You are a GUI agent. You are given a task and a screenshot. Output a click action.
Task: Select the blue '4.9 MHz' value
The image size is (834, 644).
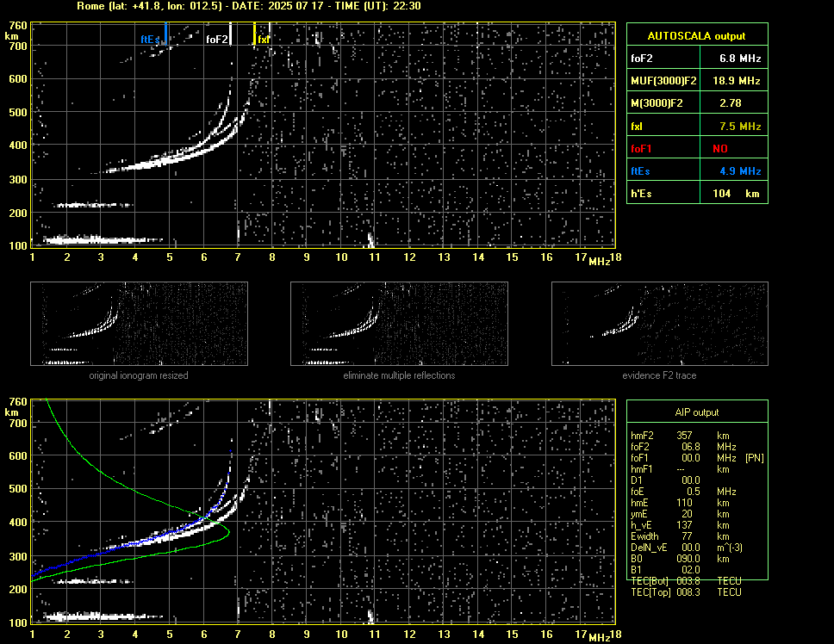(740, 171)
